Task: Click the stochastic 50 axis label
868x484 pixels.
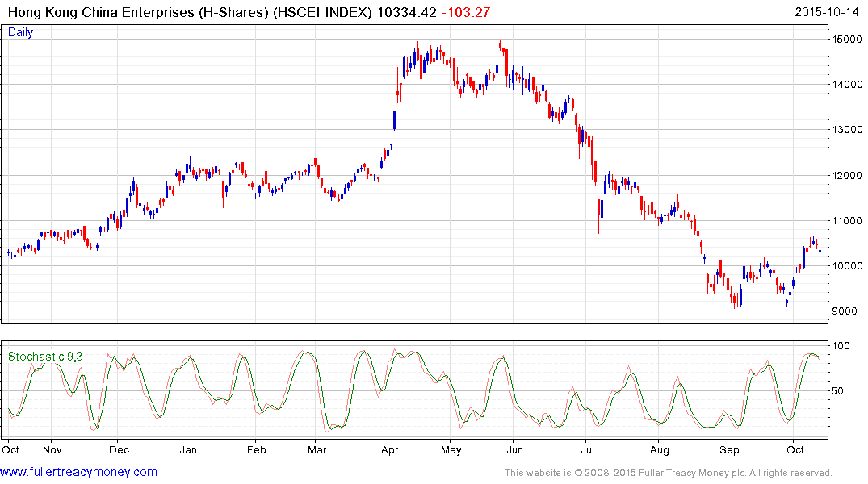Action: 838,391
